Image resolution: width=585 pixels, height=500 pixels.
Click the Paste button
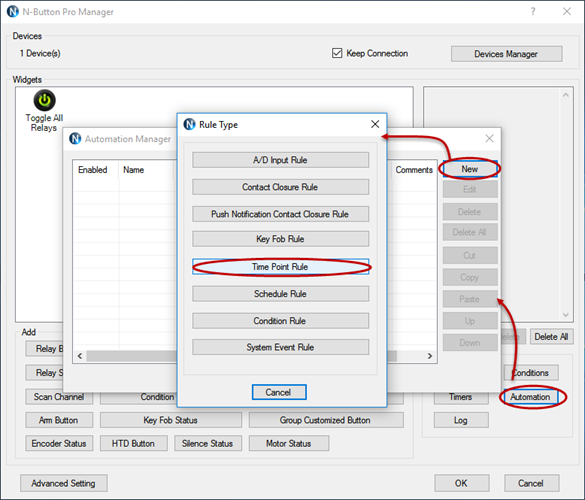pyautogui.click(x=470, y=299)
